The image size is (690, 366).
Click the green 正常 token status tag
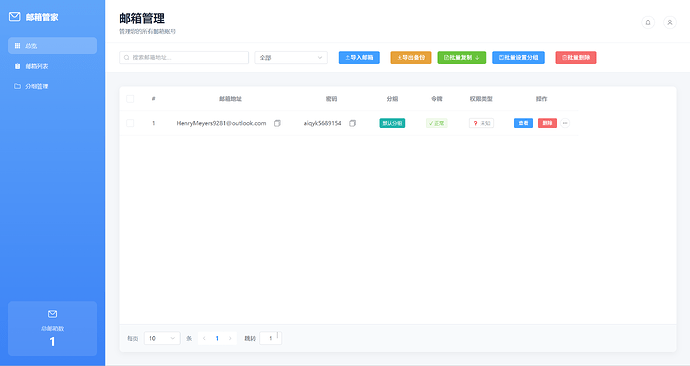[437, 123]
